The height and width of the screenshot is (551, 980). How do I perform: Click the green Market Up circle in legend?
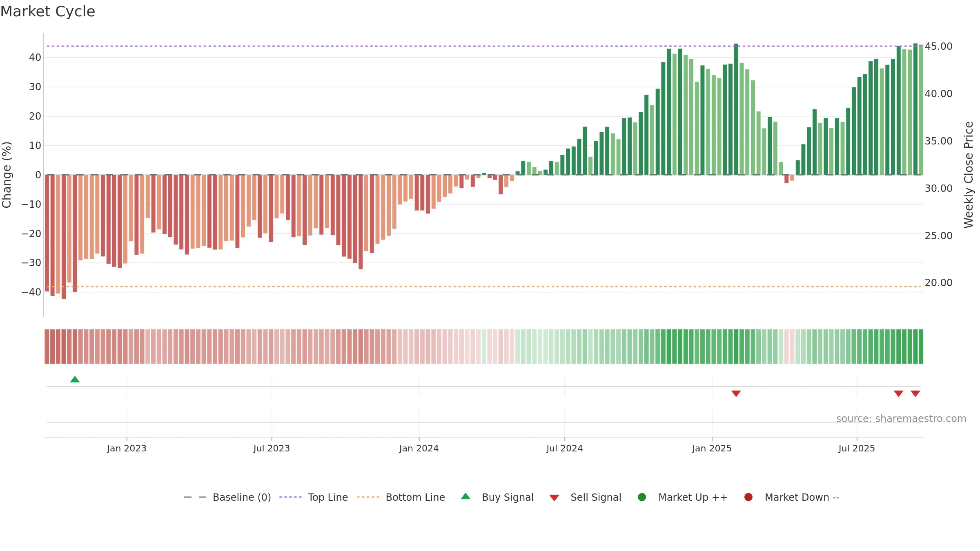pos(642,497)
